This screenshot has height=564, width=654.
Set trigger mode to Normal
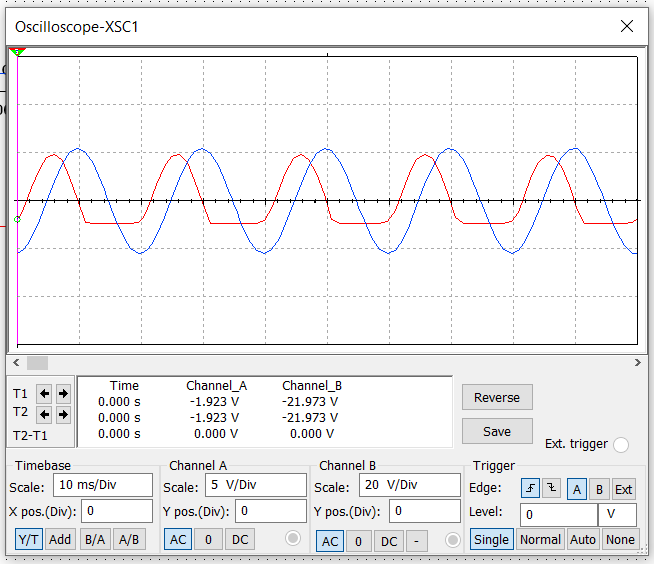[540, 539]
